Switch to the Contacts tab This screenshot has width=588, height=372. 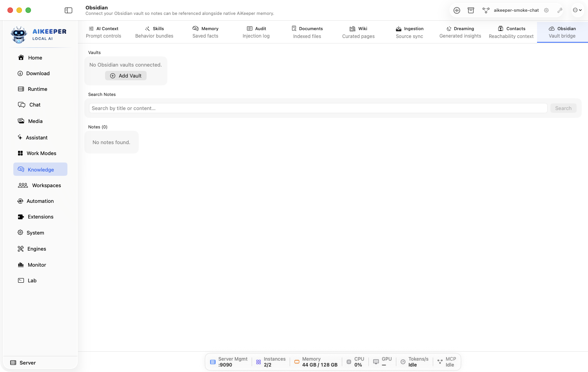(x=511, y=32)
